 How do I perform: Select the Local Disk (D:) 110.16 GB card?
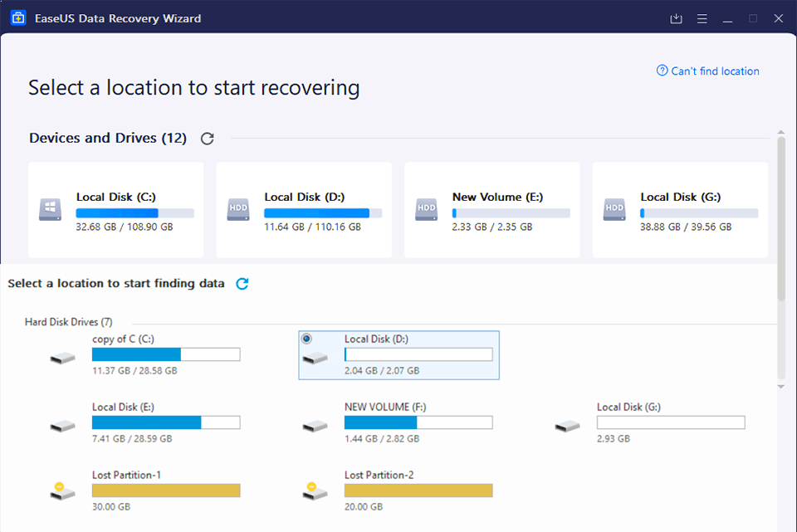[304, 210]
